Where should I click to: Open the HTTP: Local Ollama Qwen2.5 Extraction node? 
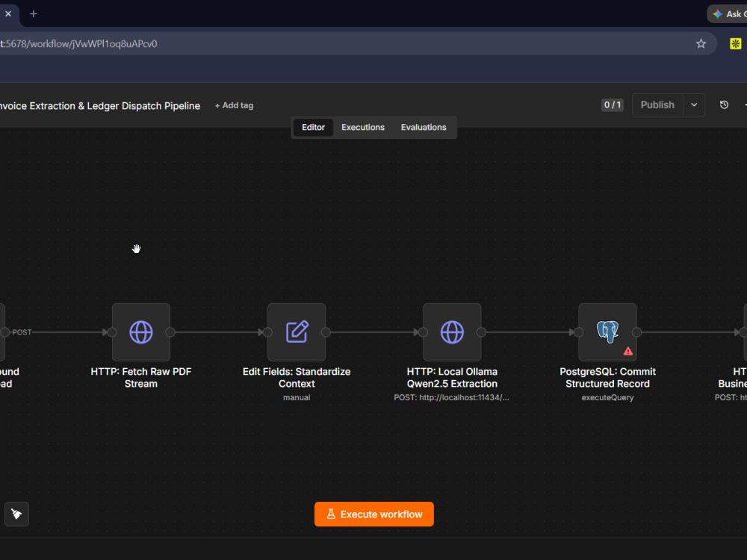tap(452, 332)
